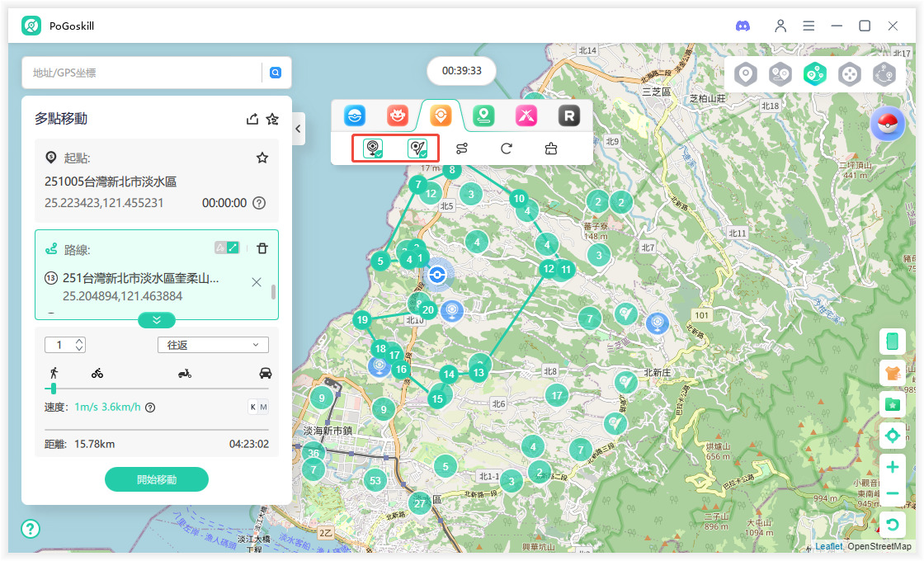Select the two-spot movement mode icon
This screenshot has width=924, height=561.
(780, 74)
